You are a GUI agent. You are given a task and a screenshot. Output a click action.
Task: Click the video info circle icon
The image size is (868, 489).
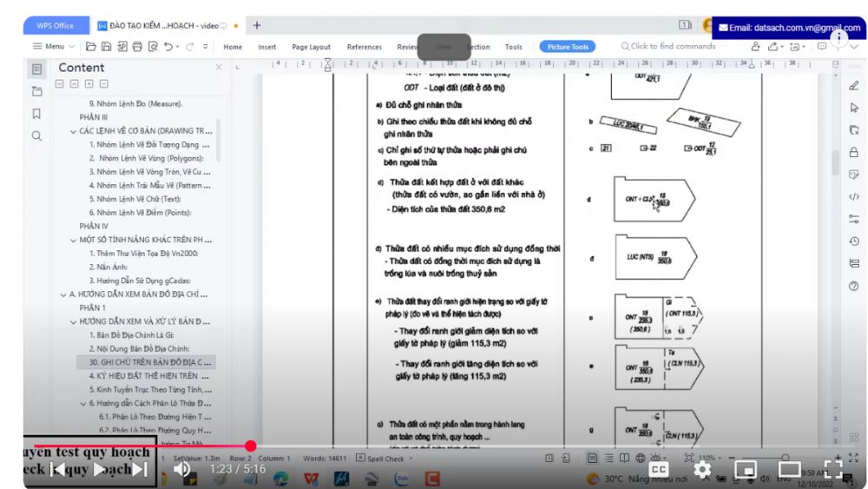pyautogui.click(x=839, y=37)
